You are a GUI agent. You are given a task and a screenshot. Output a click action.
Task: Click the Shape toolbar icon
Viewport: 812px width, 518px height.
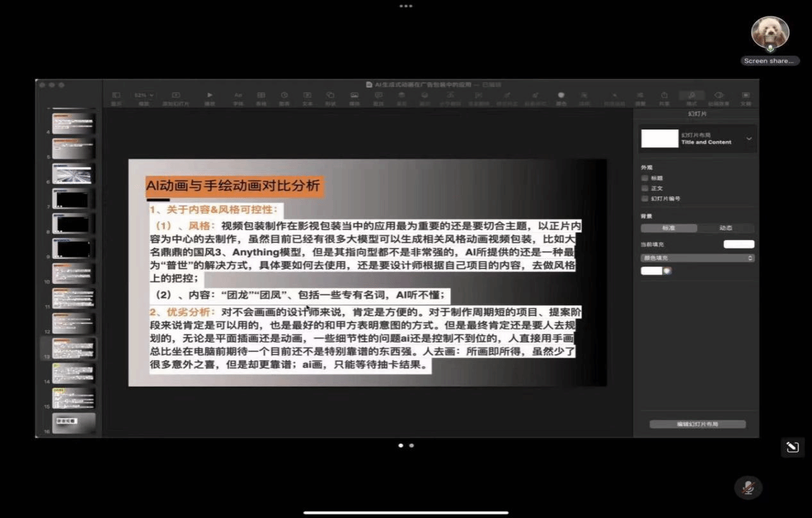point(330,96)
